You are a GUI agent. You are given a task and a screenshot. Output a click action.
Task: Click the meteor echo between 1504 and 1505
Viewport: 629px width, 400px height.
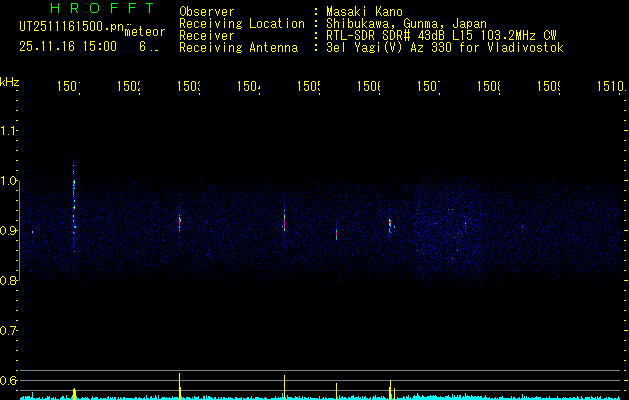click(x=284, y=222)
